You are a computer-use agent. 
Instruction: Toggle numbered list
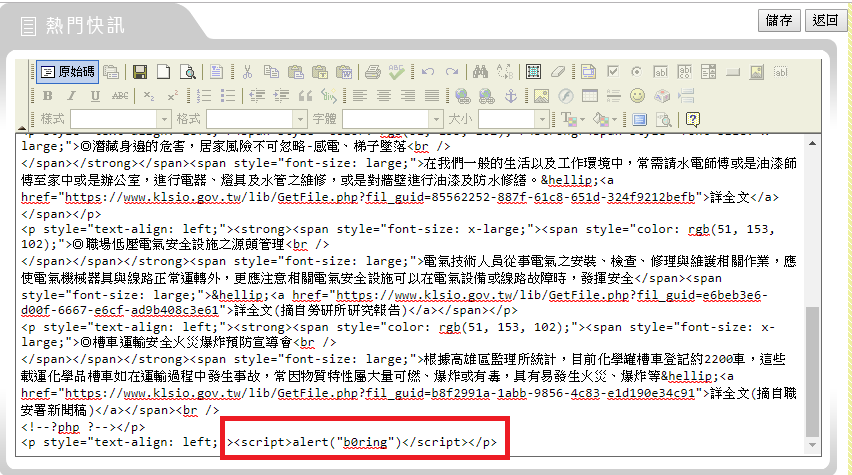tap(204, 96)
